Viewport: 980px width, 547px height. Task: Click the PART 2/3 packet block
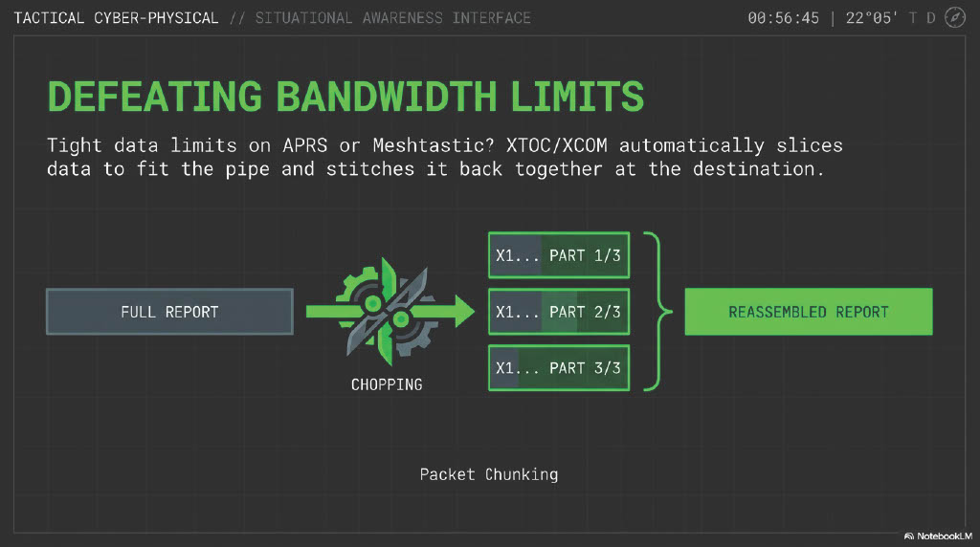tap(559, 312)
